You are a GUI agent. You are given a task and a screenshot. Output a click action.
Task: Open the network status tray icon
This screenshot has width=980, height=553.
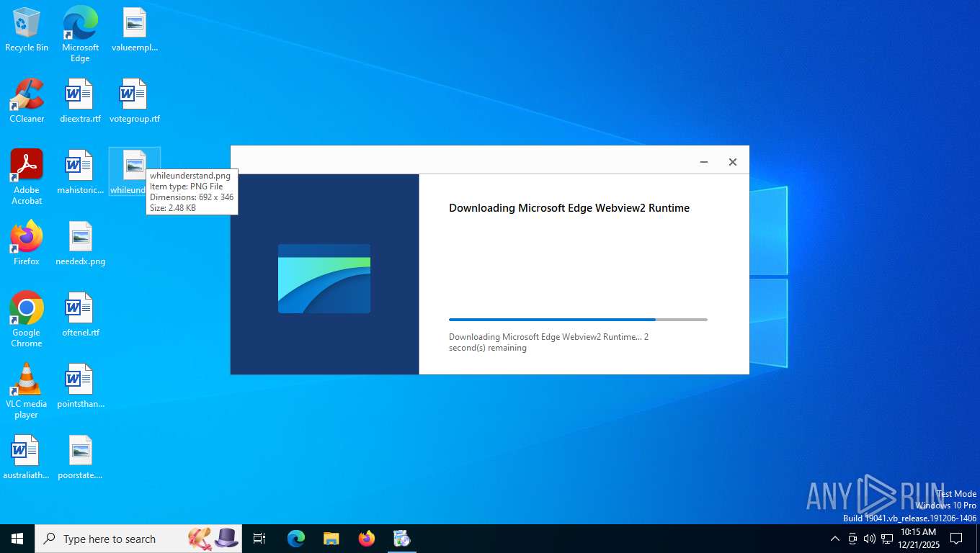click(x=887, y=539)
